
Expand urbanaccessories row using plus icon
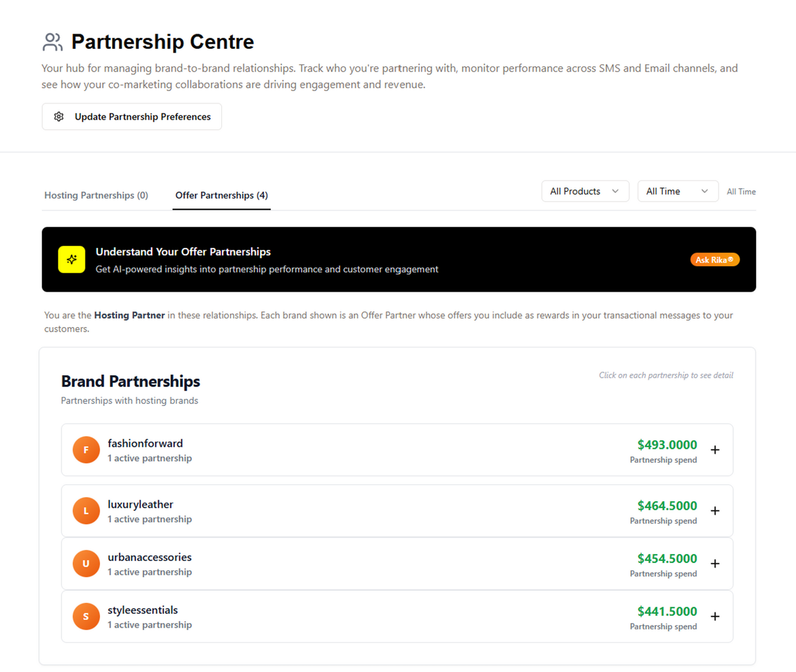click(715, 564)
